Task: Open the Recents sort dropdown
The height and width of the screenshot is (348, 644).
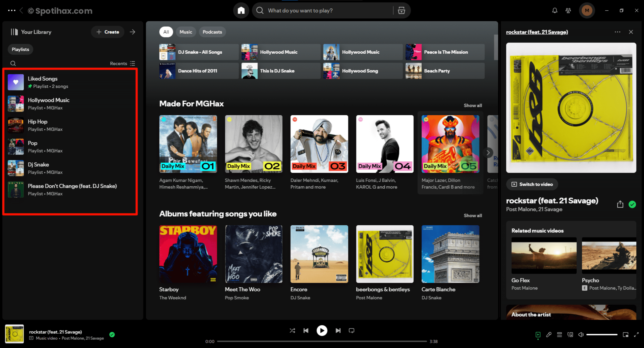Action: coord(122,63)
